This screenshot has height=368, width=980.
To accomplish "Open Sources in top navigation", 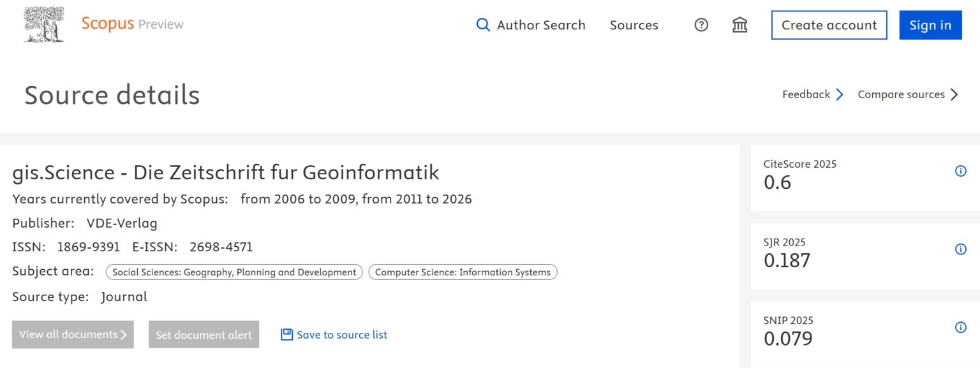I will (634, 26).
